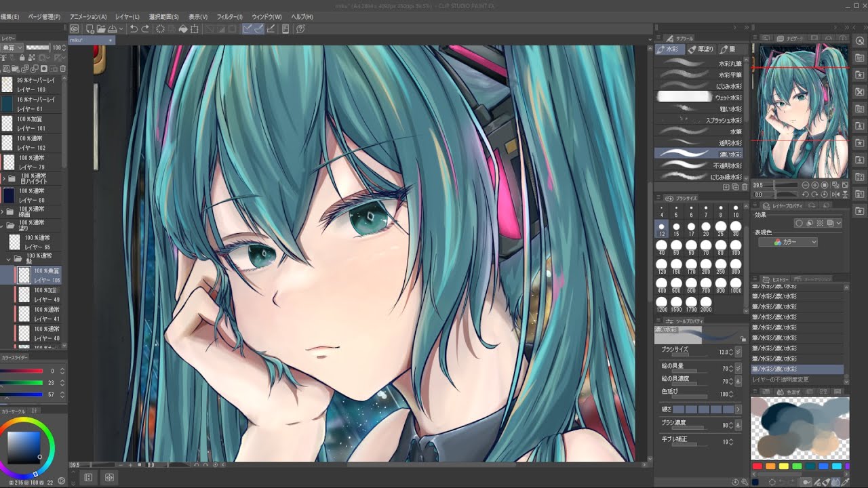Click Rotate left icon in Navigator
868x488 pixels.
click(x=806, y=195)
